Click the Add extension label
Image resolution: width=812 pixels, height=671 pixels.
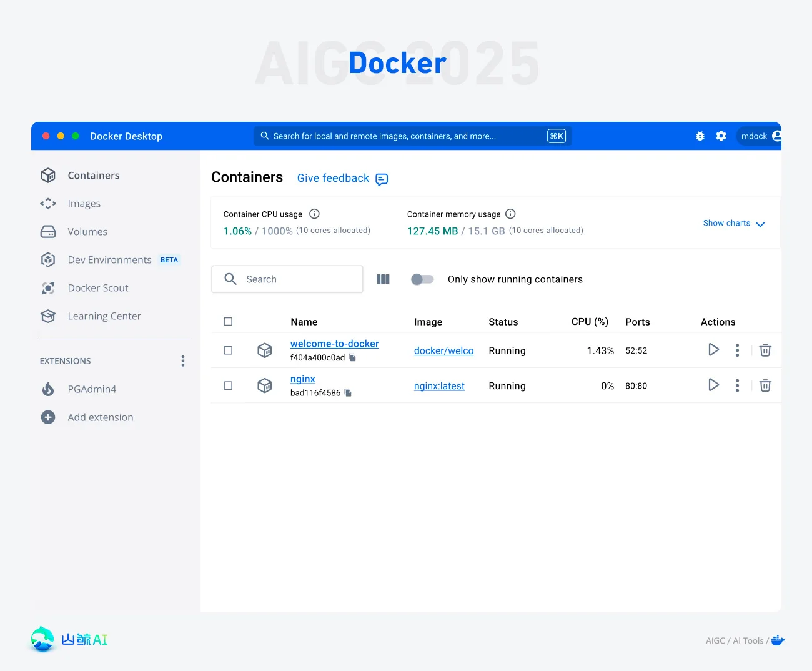(101, 417)
